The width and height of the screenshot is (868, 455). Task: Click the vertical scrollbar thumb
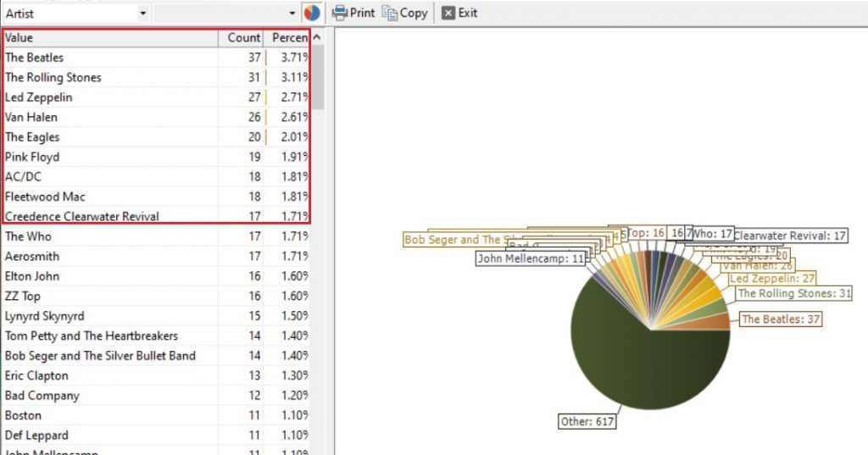point(317,76)
